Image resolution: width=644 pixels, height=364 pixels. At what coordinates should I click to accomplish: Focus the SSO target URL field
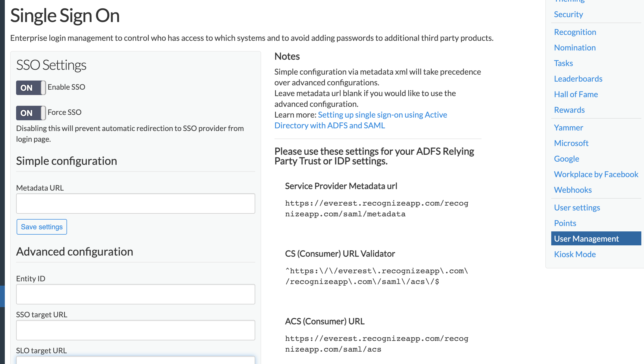pyautogui.click(x=135, y=330)
